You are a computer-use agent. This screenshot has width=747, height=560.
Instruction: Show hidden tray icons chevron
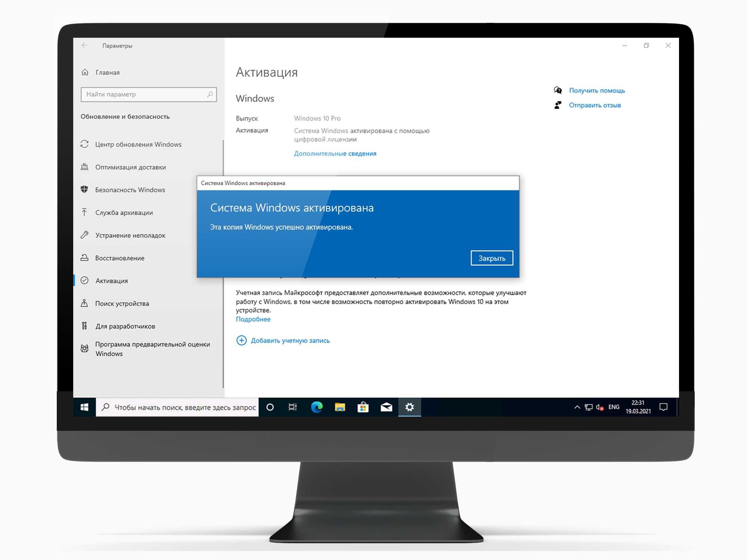click(x=577, y=407)
